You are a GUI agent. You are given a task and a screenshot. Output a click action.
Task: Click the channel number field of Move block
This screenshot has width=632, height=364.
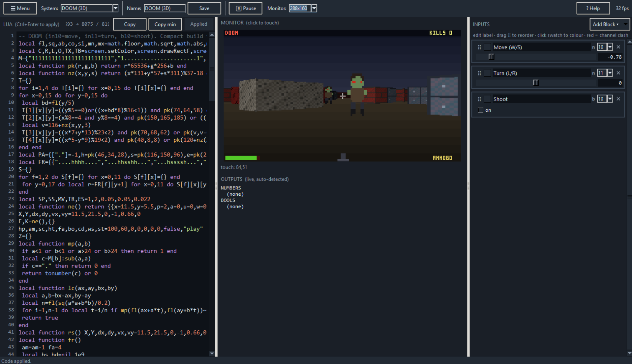602,47
